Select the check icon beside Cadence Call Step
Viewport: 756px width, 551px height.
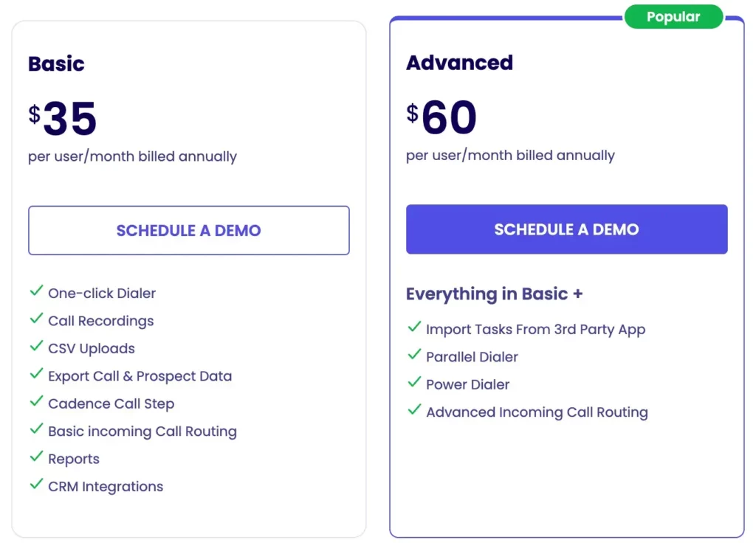37,403
